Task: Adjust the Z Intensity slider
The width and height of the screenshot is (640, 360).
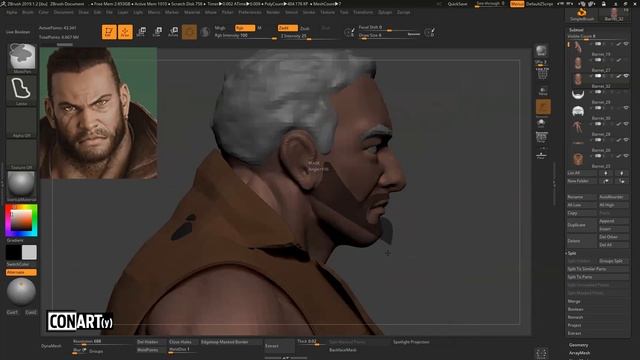Action: (x=309, y=36)
